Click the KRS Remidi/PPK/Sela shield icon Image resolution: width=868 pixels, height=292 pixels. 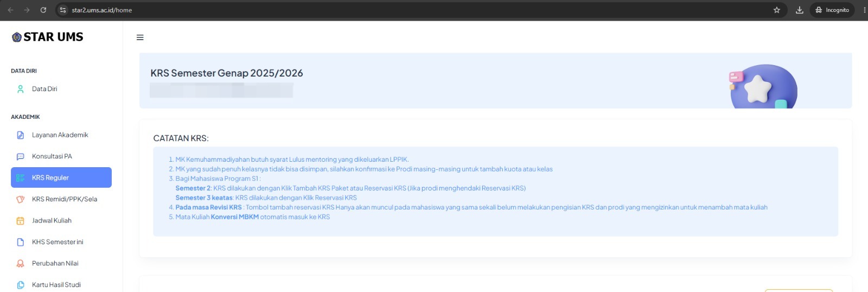[x=21, y=199]
